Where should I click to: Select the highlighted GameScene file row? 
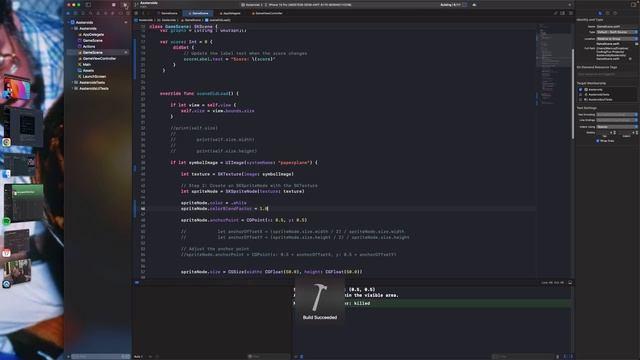98,52
